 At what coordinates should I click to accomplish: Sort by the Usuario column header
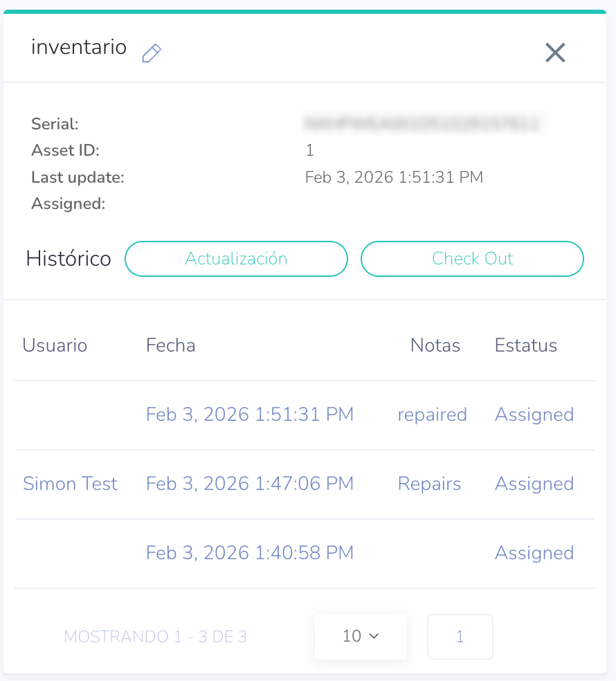point(55,345)
